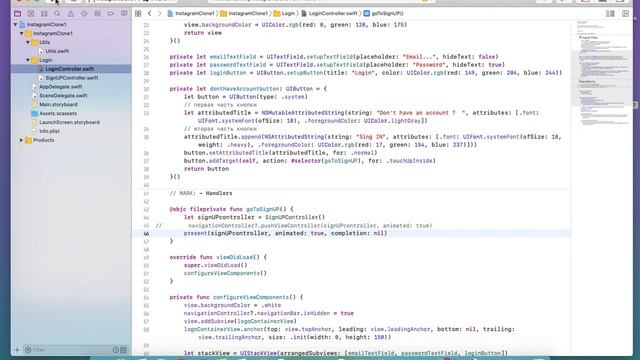This screenshot has height=360, width=640.
Task: Click 'SignUPController()' on line 44
Action: 295,217
